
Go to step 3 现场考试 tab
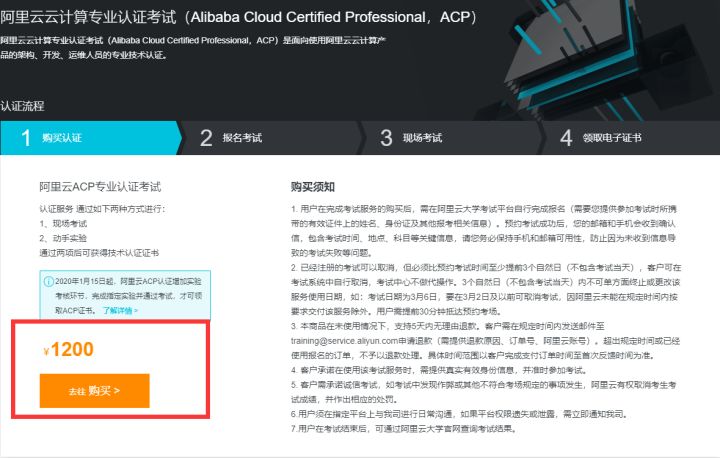tap(451, 138)
